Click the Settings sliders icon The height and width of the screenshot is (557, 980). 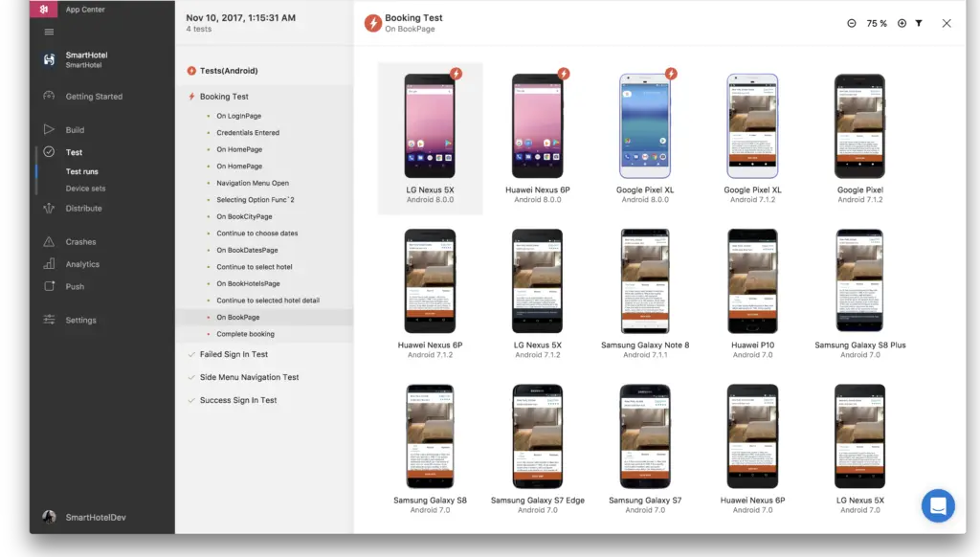coord(49,320)
